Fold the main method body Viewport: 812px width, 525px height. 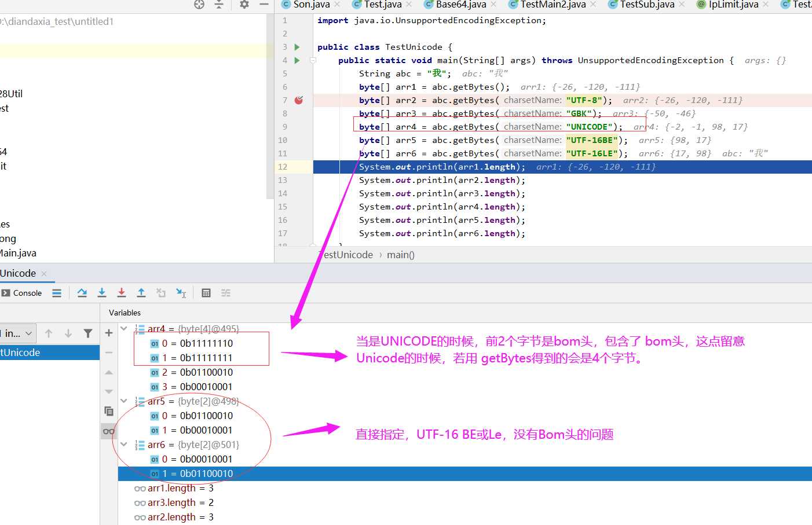point(313,60)
